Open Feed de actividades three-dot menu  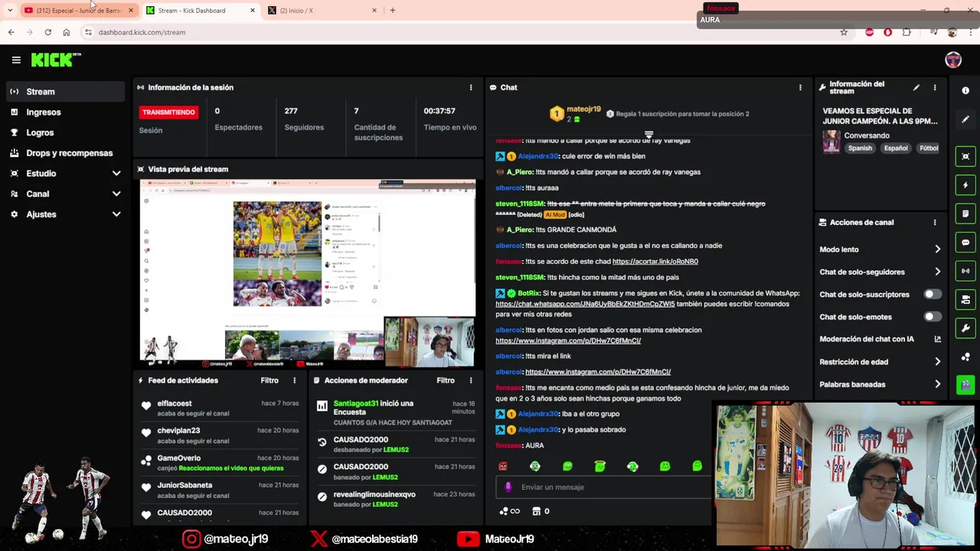[x=294, y=380]
